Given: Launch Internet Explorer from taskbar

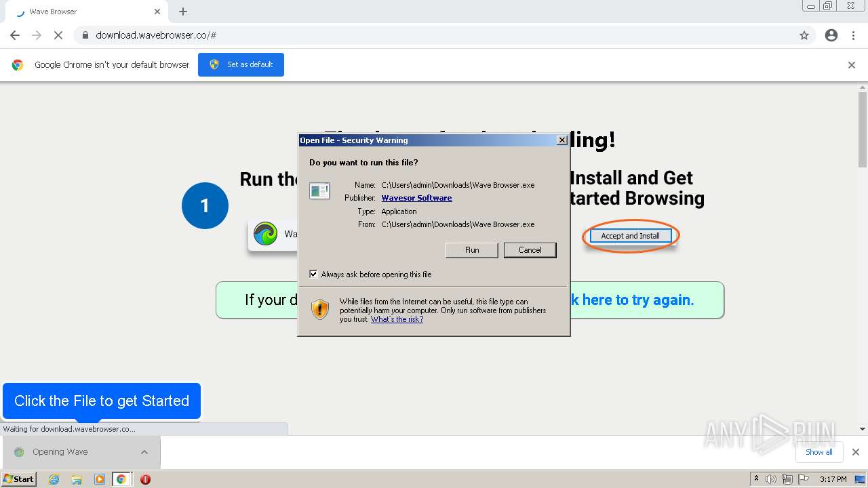Looking at the screenshot, I should pyautogui.click(x=54, y=479).
